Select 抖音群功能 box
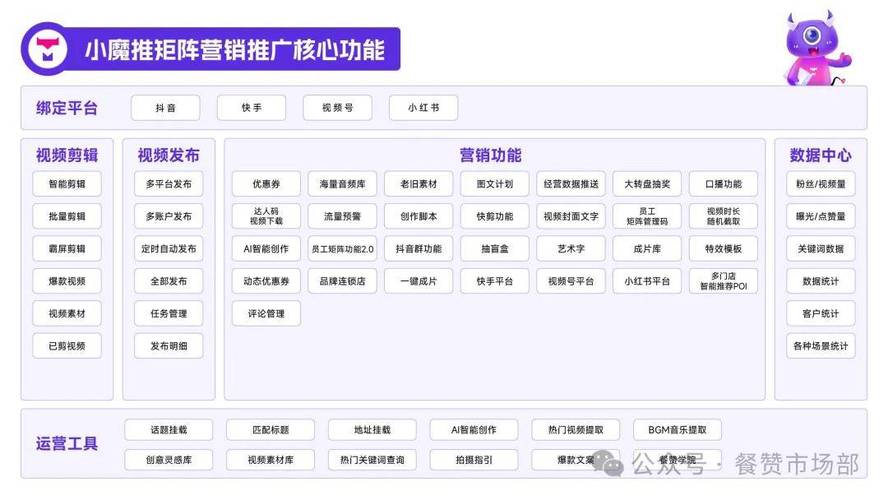 [x=419, y=249]
